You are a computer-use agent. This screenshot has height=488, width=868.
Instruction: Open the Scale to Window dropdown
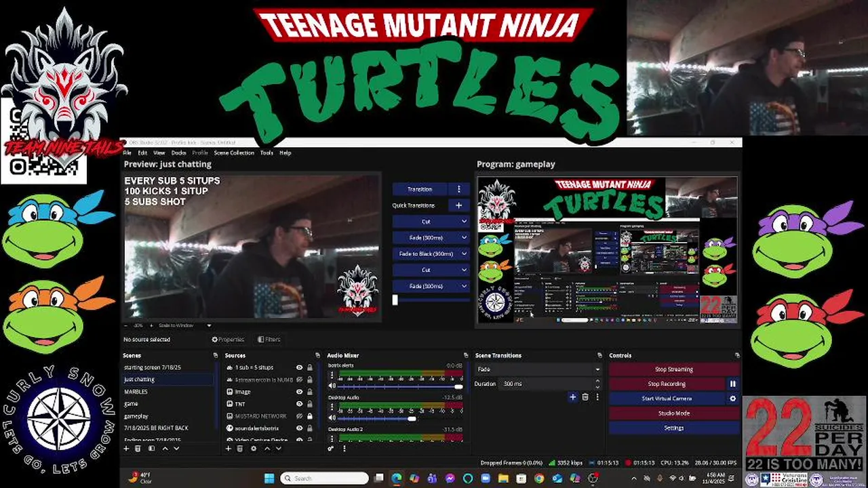[185, 325]
